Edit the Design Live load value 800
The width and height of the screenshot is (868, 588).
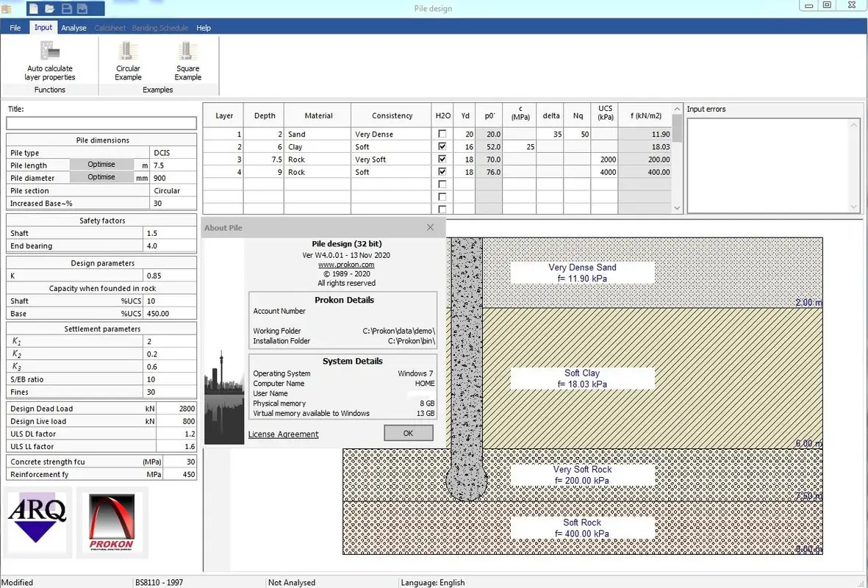tap(176, 421)
